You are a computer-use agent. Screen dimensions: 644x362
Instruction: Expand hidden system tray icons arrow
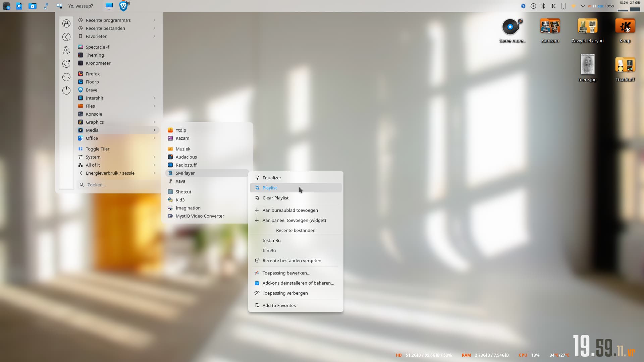coord(583,6)
